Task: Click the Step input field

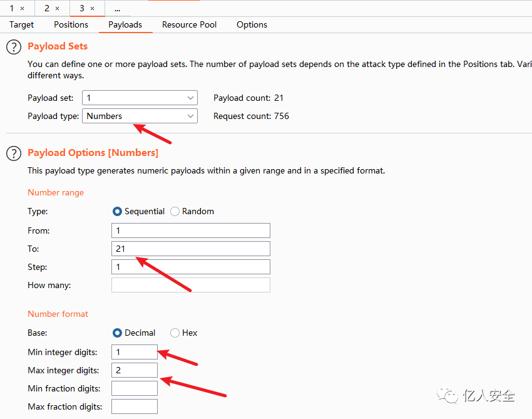Action: (x=191, y=267)
